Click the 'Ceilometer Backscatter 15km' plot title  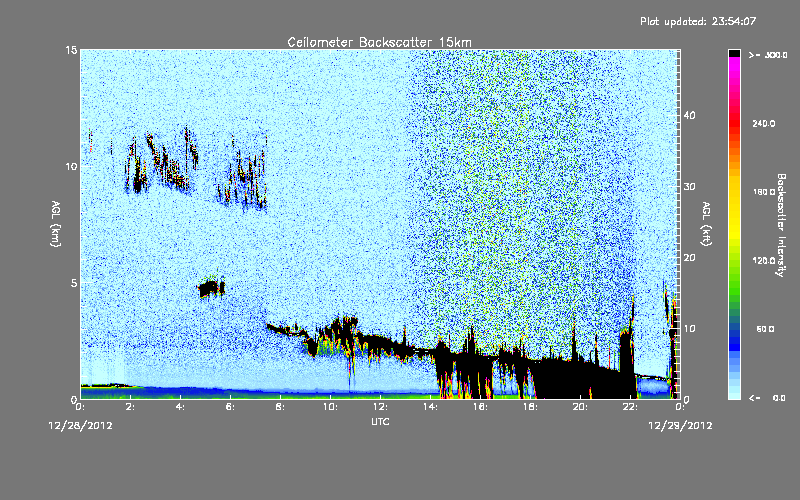(379, 42)
